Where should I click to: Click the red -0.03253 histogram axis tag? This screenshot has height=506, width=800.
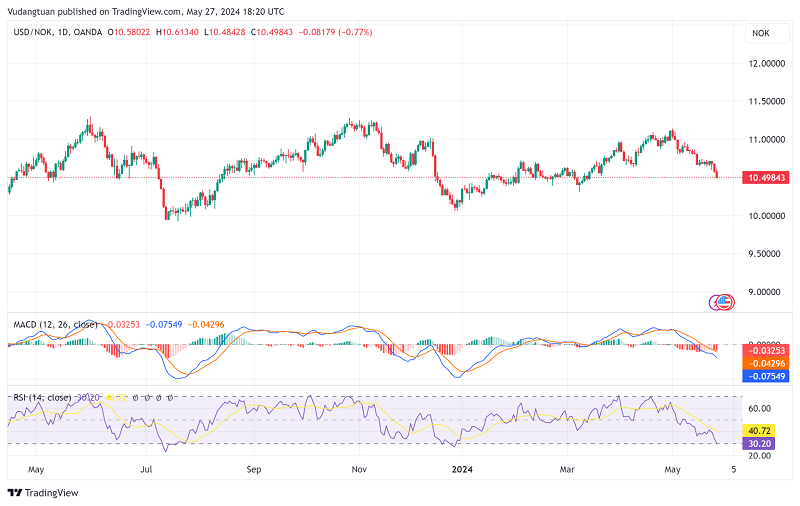[x=765, y=350]
